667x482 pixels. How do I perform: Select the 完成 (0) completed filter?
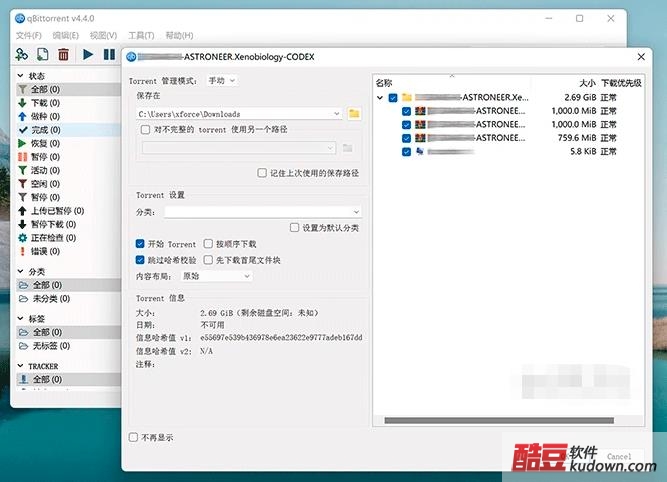coord(45,130)
